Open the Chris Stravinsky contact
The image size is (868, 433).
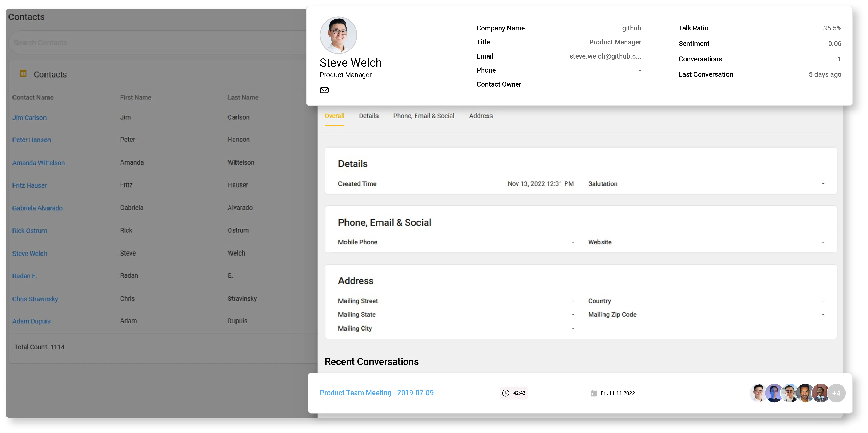click(35, 299)
